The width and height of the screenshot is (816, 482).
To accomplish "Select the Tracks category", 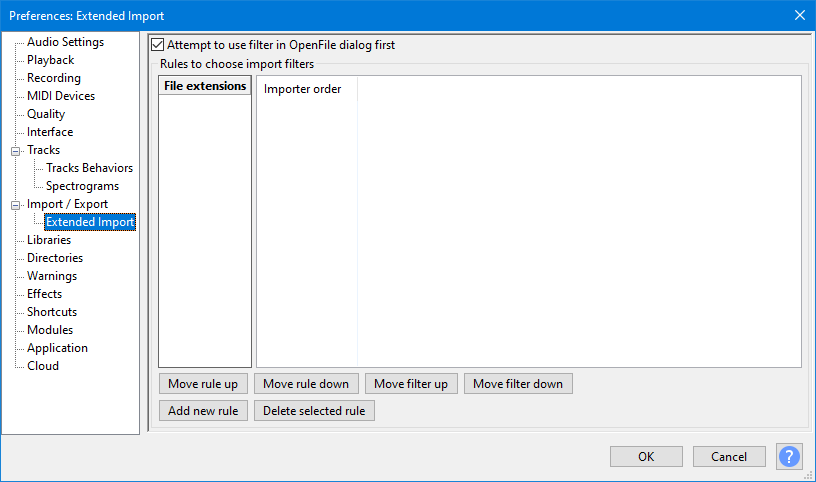I will tap(44, 150).
